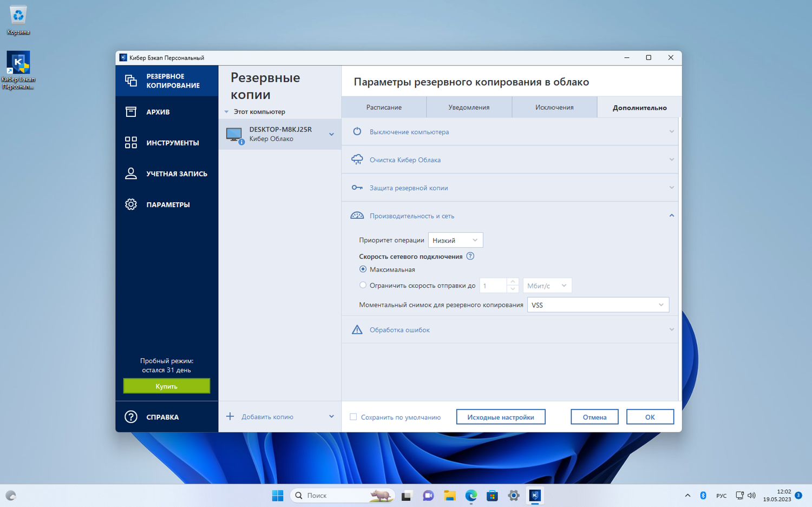Image resolution: width=812 pixels, height=507 pixels.
Task: Switch to the Exclusions tab
Action: coord(554,107)
